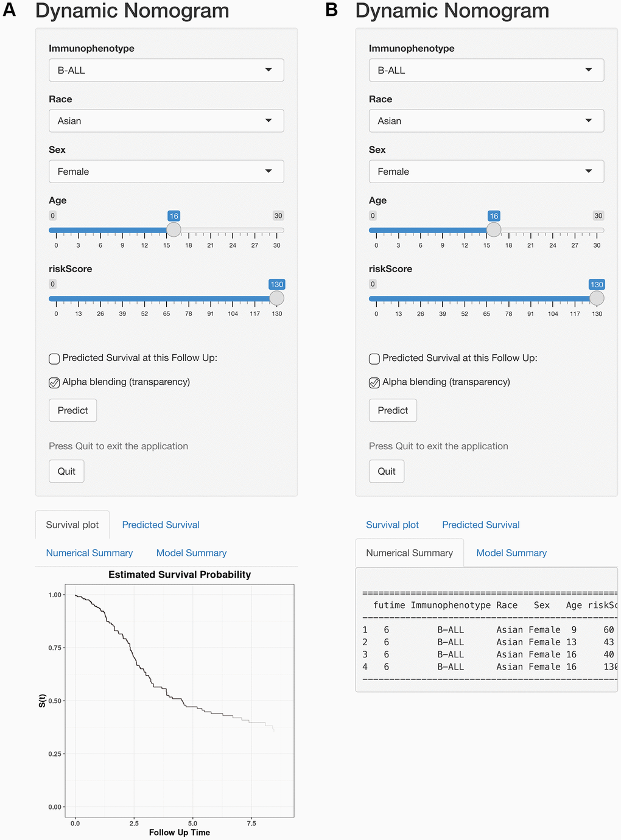The height and width of the screenshot is (840, 621).
Task: Click Quit button in panel A
Action: pyautogui.click(x=66, y=471)
